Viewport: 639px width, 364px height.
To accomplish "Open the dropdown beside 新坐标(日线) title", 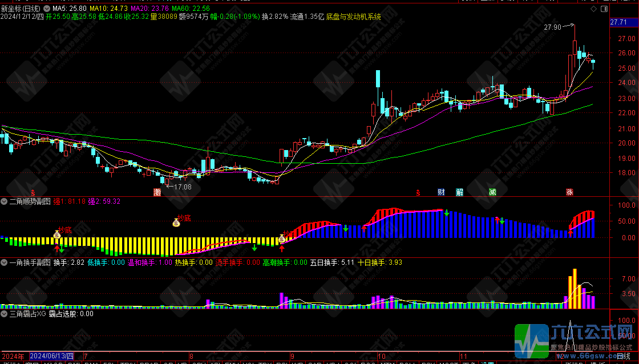I will click(47, 9).
